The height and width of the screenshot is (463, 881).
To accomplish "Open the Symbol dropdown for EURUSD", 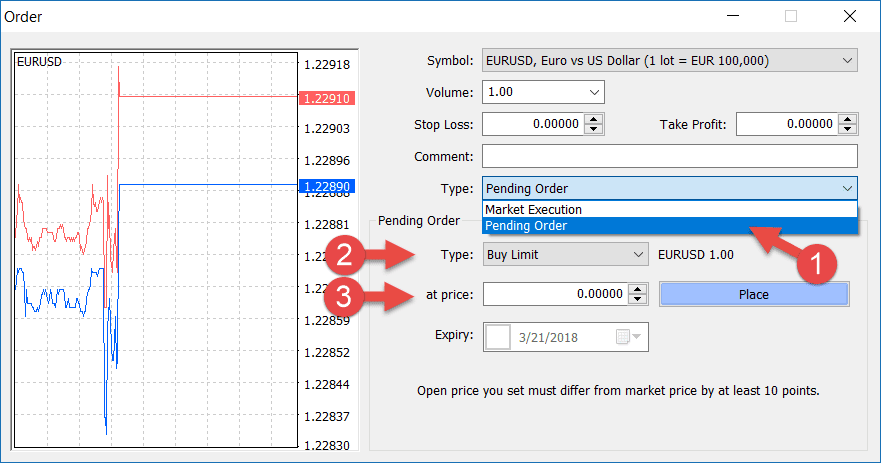I will tap(669, 60).
